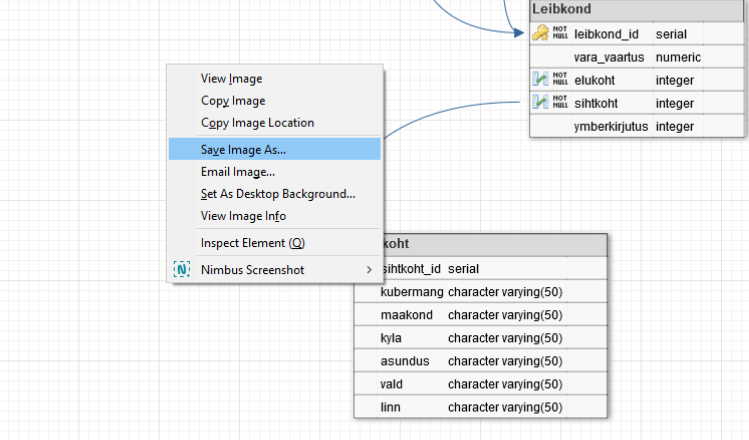The width and height of the screenshot is (749, 440).
Task: Click the serial type of sihtkoht_id
Action: tap(463, 269)
